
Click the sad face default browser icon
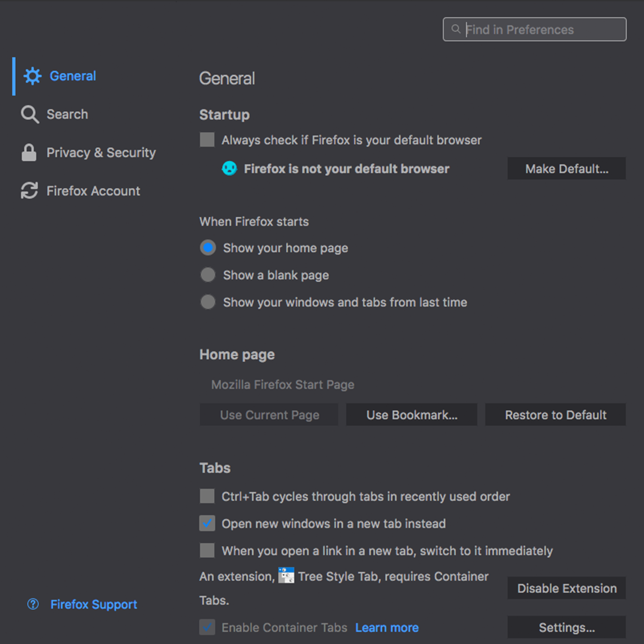coord(229,168)
